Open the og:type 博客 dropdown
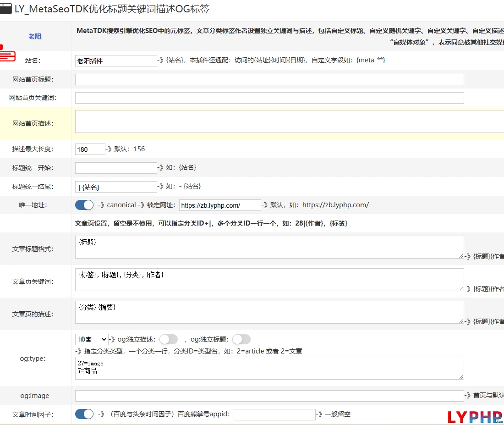The width and height of the screenshot is (504, 425). click(92, 339)
